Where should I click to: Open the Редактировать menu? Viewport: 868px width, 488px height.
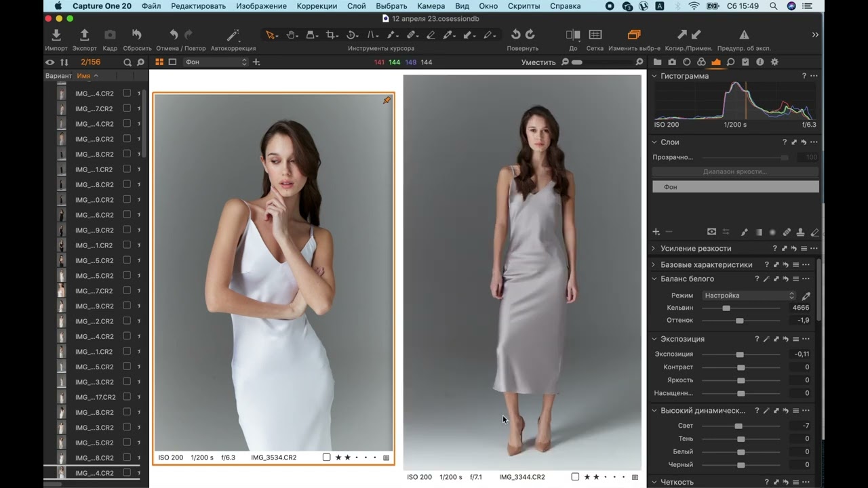click(x=199, y=6)
